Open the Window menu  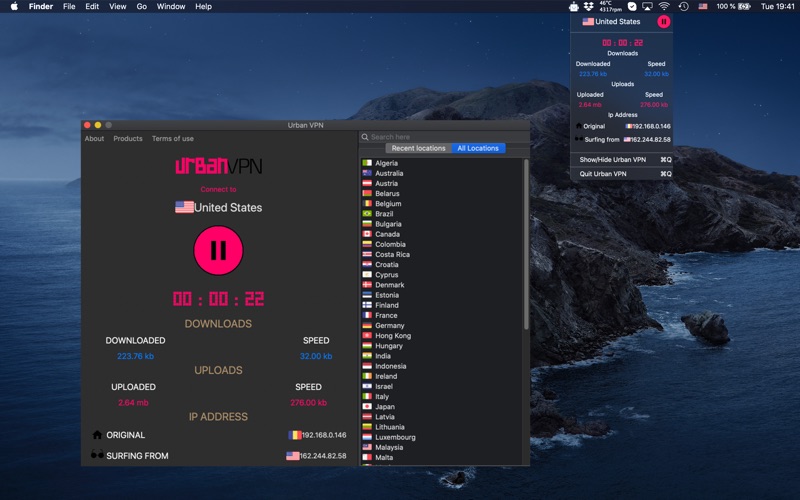pos(170,6)
